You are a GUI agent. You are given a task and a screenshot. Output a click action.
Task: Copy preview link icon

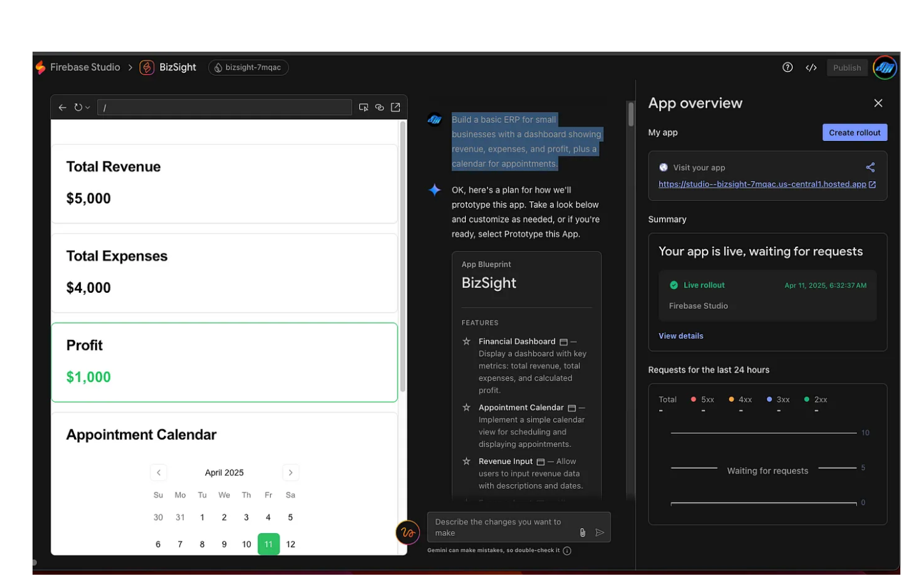(x=380, y=107)
